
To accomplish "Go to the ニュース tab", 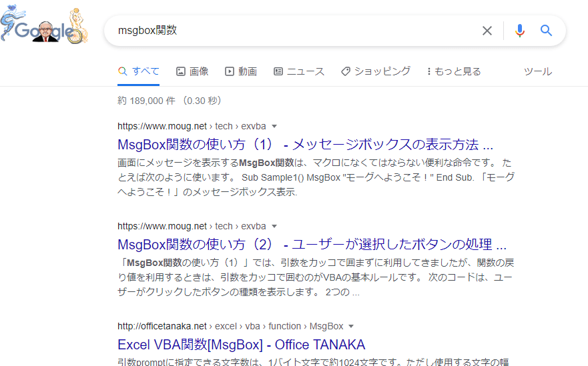I will [299, 71].
